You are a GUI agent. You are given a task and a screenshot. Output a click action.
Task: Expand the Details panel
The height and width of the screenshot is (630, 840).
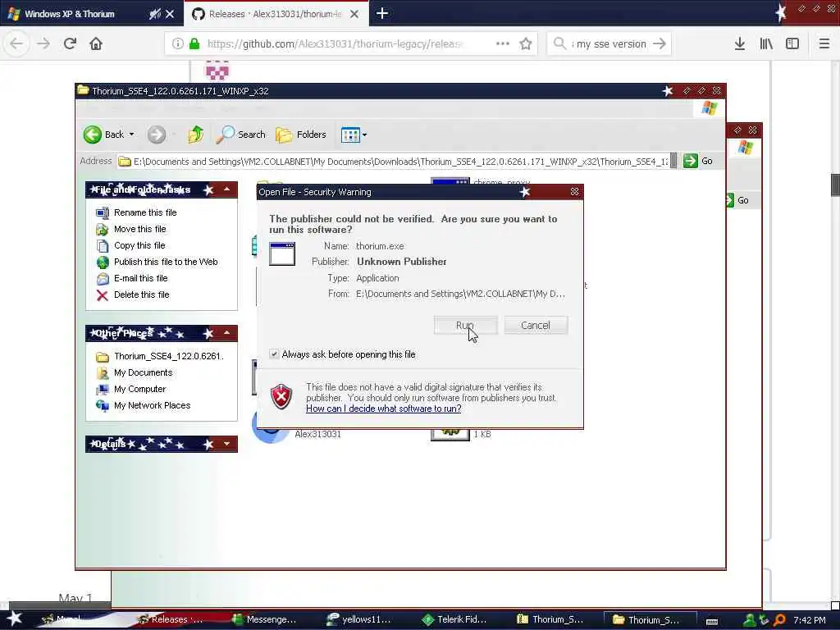coord(226,444)
